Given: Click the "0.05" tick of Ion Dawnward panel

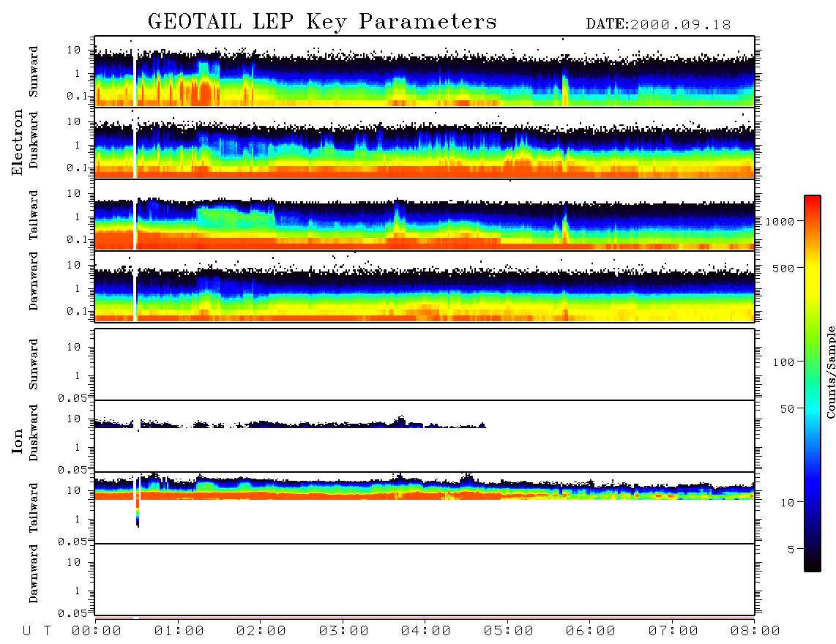Looking at the screenshot, I should click(72, 613).
